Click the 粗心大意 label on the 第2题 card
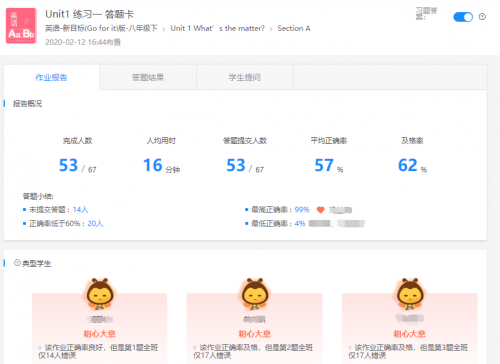The image size is (500, 364). pos(254,334)
